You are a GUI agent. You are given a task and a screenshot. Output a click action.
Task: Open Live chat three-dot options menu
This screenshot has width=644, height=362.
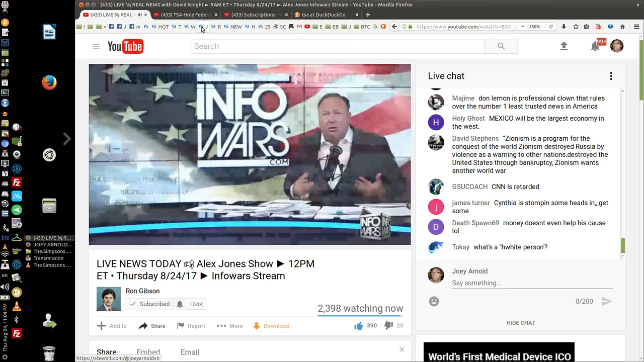pos(611,76)
